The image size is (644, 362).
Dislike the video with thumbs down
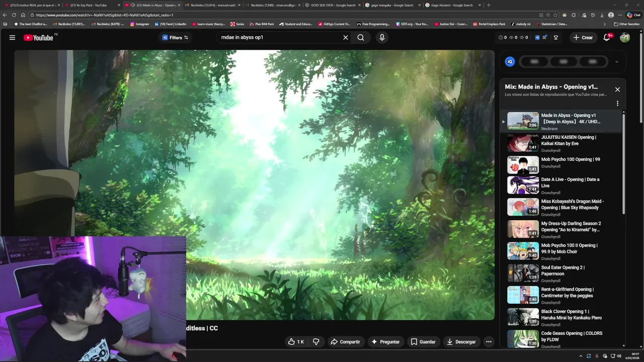(316, 342)
